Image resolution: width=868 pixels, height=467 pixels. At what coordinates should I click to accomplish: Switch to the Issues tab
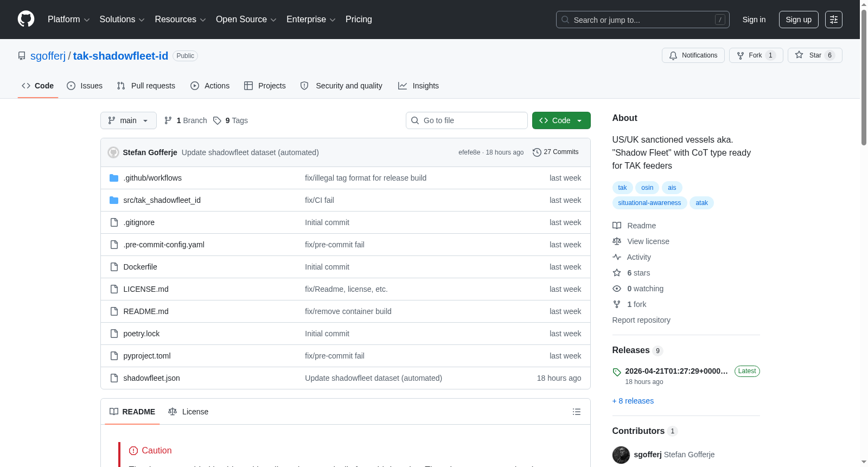85,86
